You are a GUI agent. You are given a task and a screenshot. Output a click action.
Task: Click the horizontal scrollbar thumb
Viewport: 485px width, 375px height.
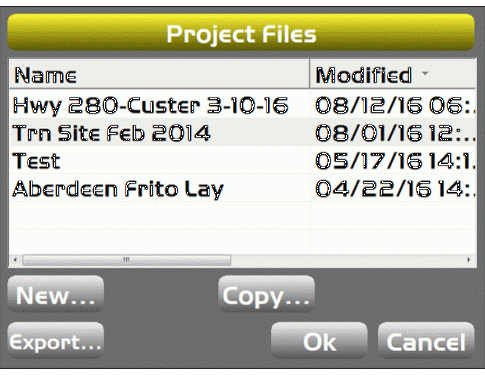coord(127,260)
